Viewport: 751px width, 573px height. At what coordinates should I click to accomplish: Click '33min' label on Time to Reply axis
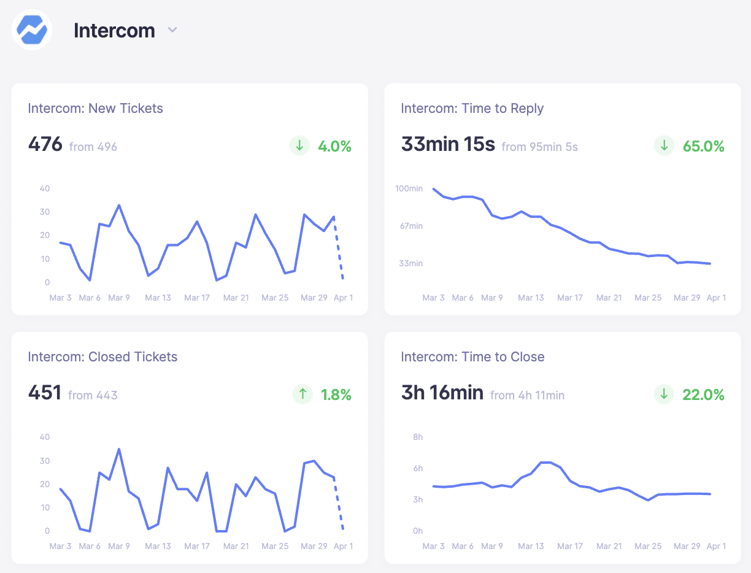411,263
